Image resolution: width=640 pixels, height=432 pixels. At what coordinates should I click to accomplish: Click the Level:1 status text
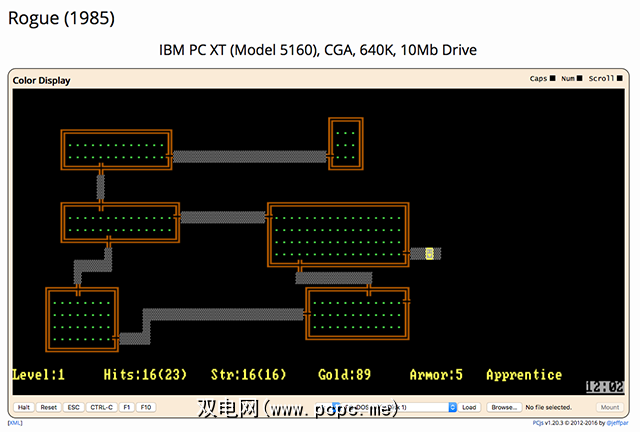[39, 374]
